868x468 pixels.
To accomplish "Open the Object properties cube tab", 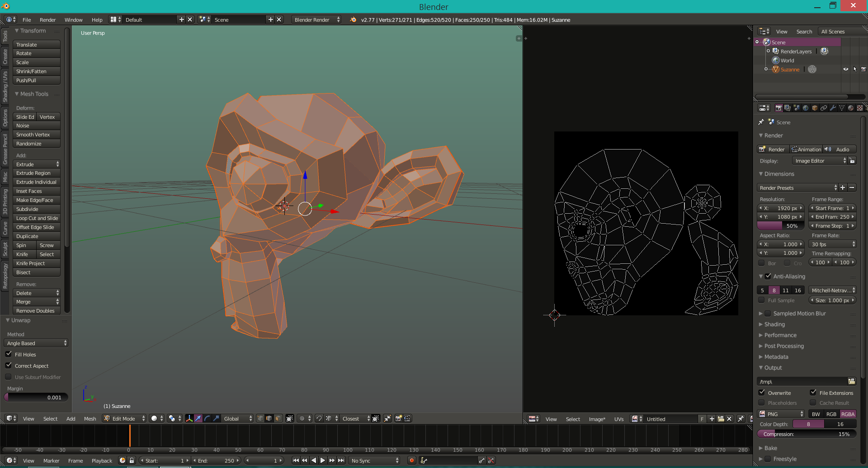I will (x=815, y=108).
